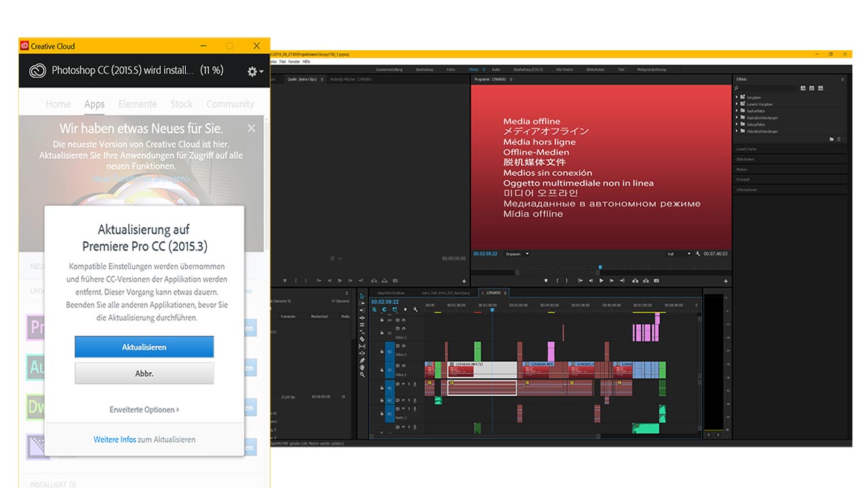Toggle the lock on track V1
This screenshot has height=488, width=868.
coord(382,370)
